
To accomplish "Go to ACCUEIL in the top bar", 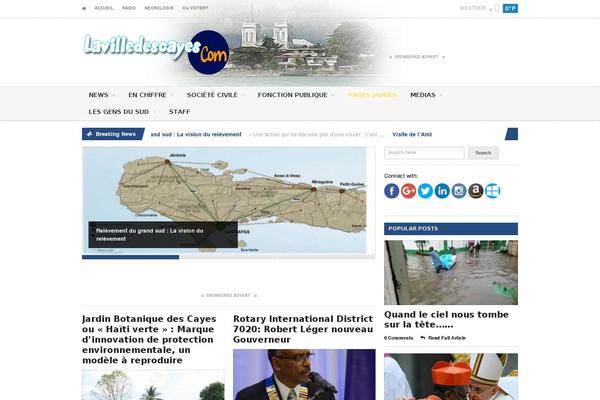I will pos(104,8).
